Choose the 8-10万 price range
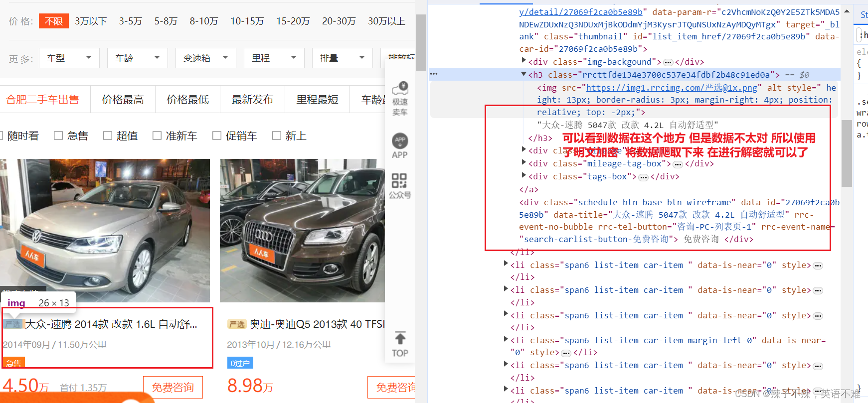 [x=204, y=21]
